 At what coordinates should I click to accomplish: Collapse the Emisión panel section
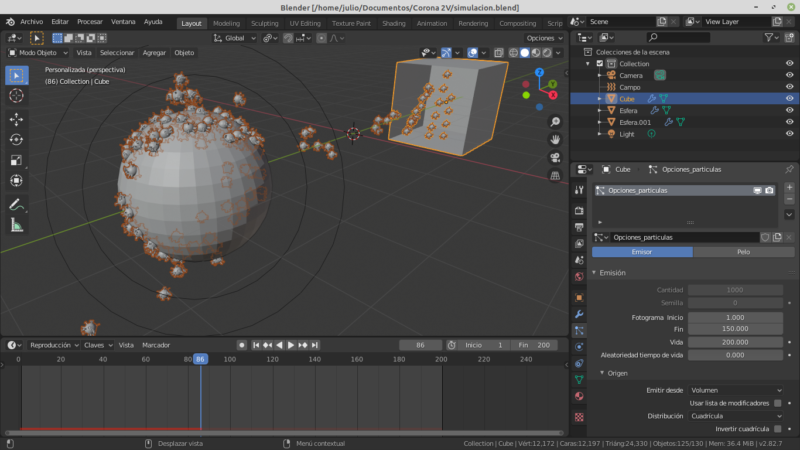coord(612,272)
